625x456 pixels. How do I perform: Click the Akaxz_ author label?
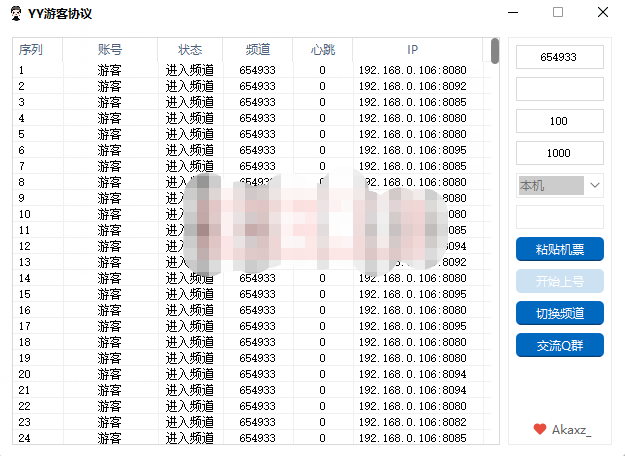572,430
